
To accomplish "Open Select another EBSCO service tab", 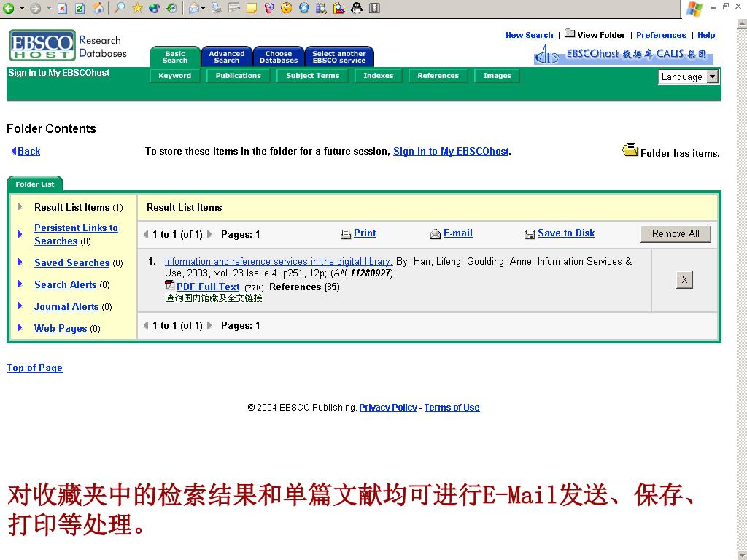I will [x=339, y=57].
